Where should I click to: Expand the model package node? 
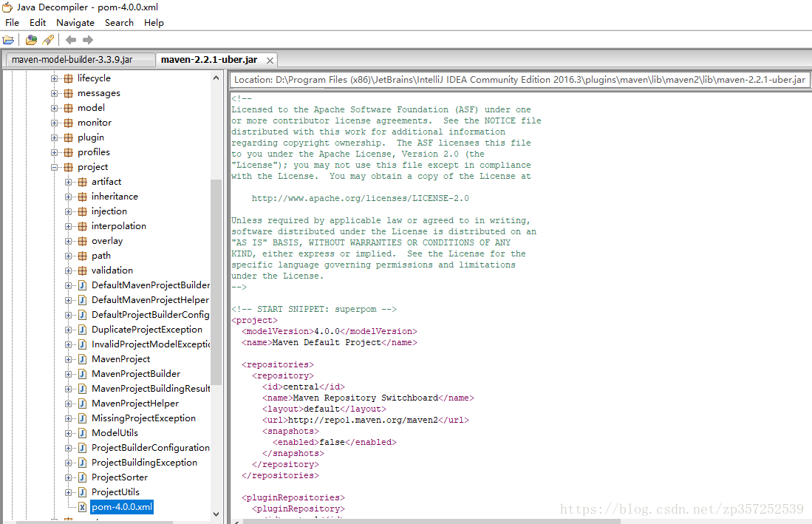point(54,108)
